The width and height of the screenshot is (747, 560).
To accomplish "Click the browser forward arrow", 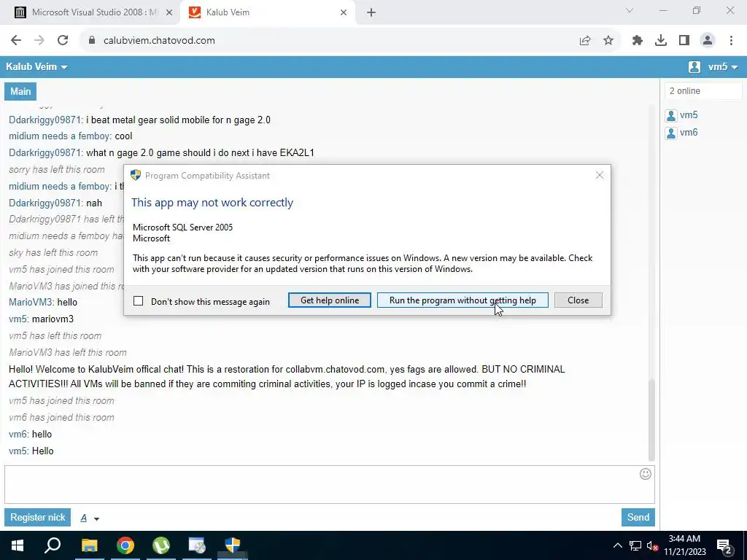I will 39,41.
